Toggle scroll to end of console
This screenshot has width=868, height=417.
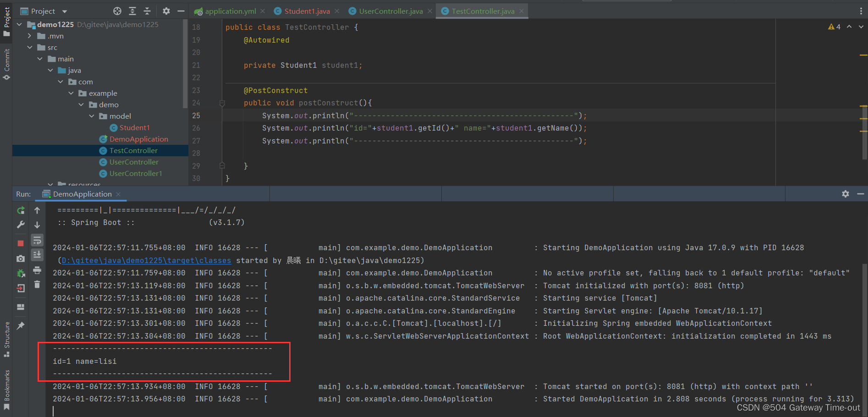(37, 255)
